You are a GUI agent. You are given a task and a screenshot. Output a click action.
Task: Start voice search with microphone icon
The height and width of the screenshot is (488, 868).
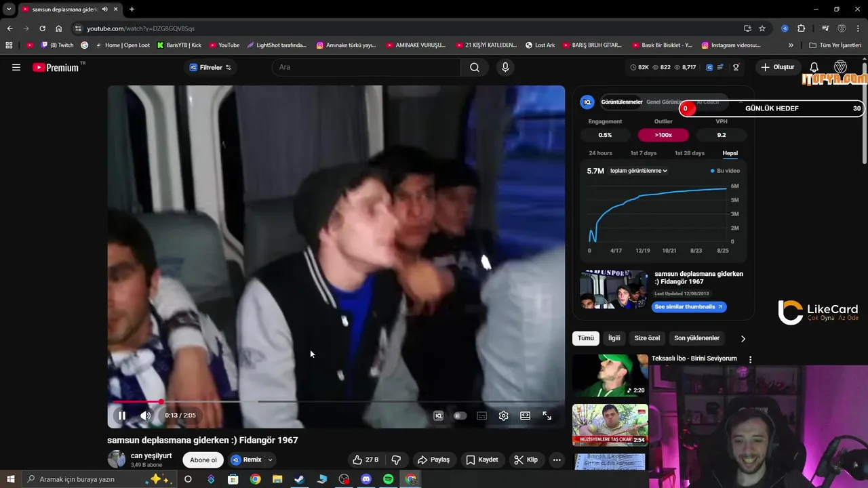tap(505, 67)
